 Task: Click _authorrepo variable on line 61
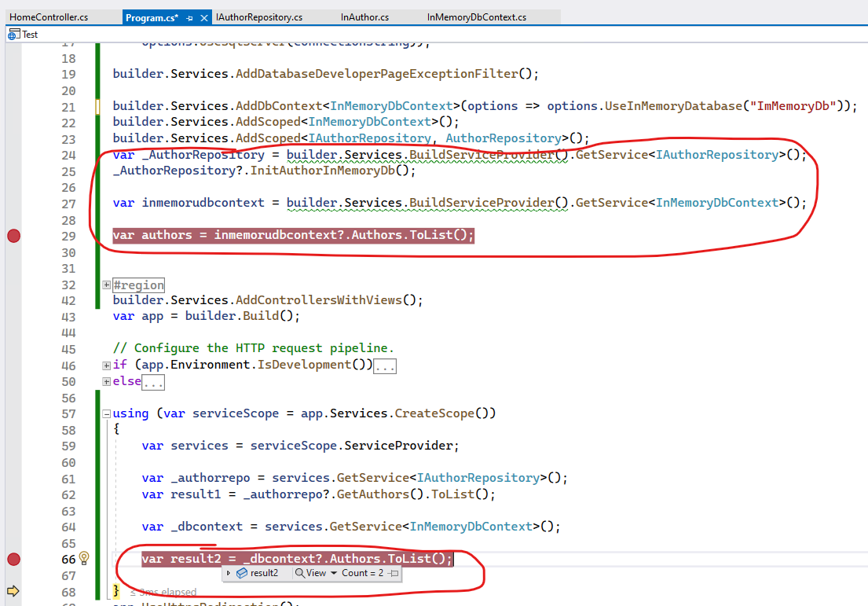click(211, 478)
